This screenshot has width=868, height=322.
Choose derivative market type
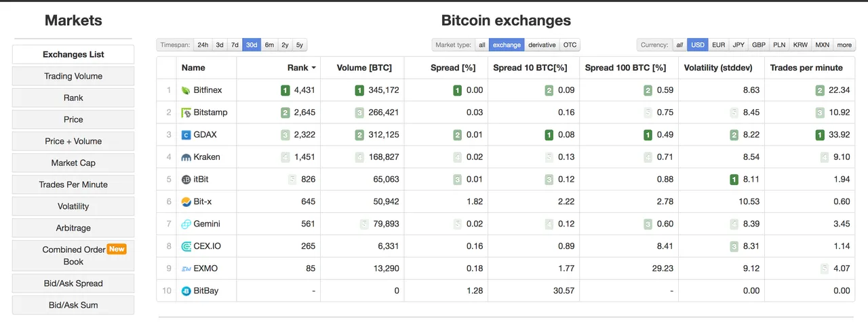tap(542, 45)
